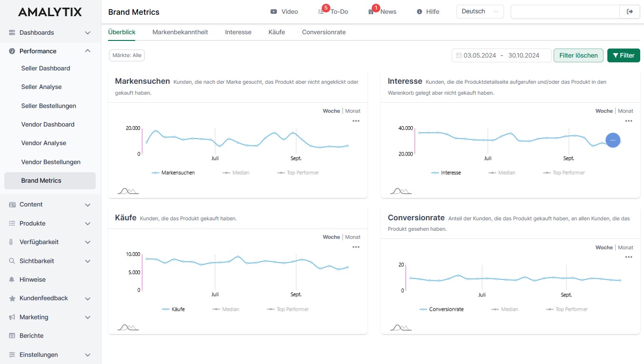The image size is (644, 364).
Task: Click the Einstellungen sliders icon
Action: 12,354
